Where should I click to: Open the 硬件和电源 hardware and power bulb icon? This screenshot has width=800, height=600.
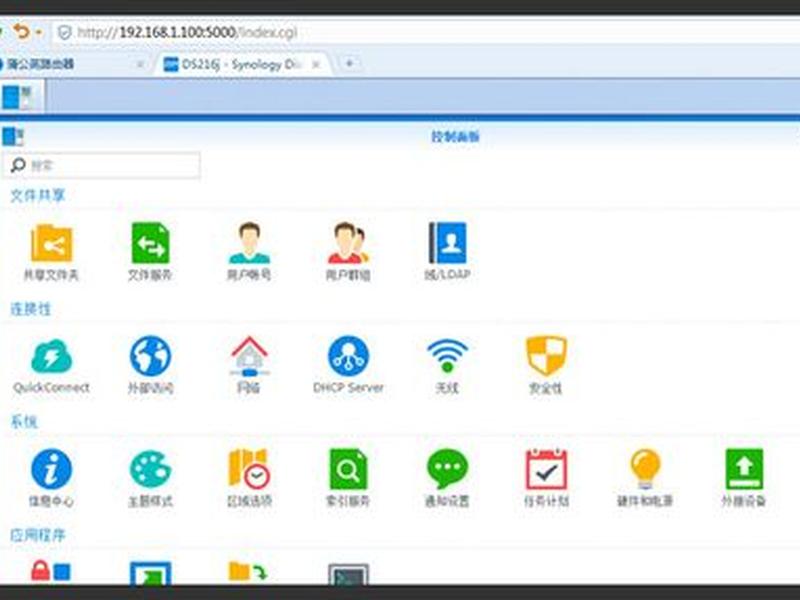click(645, 469)
